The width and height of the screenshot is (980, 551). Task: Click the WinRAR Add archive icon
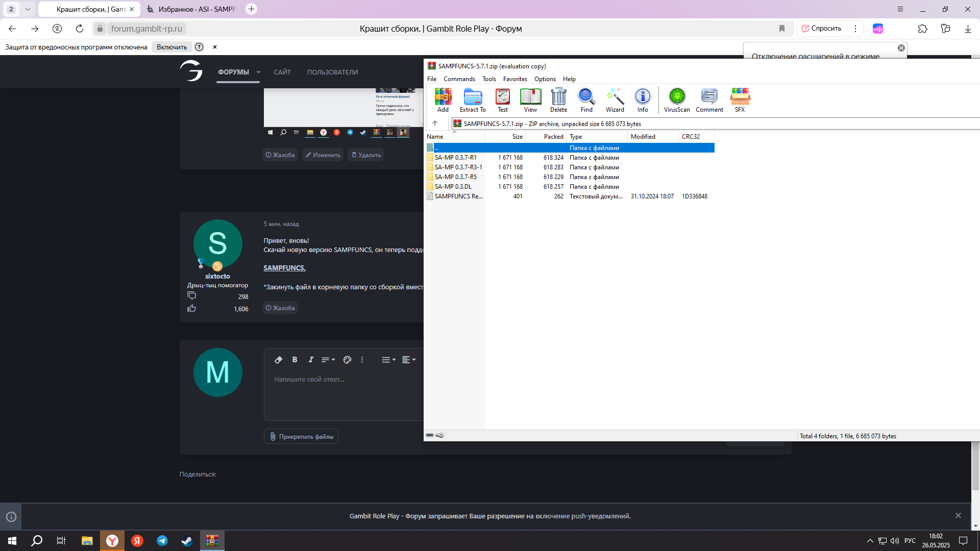pyautogui.click(x=443, y=99)
